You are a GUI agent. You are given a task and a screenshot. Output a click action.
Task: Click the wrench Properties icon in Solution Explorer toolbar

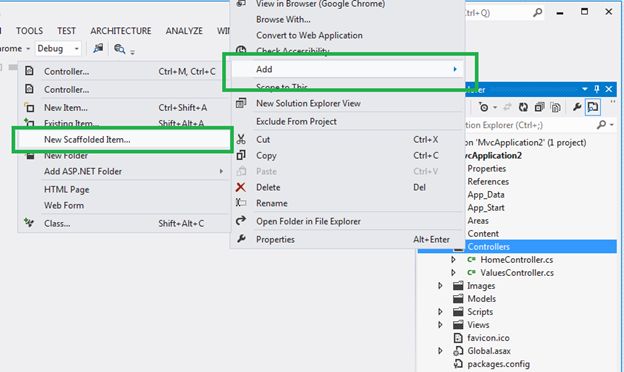(x=577, y=107)
